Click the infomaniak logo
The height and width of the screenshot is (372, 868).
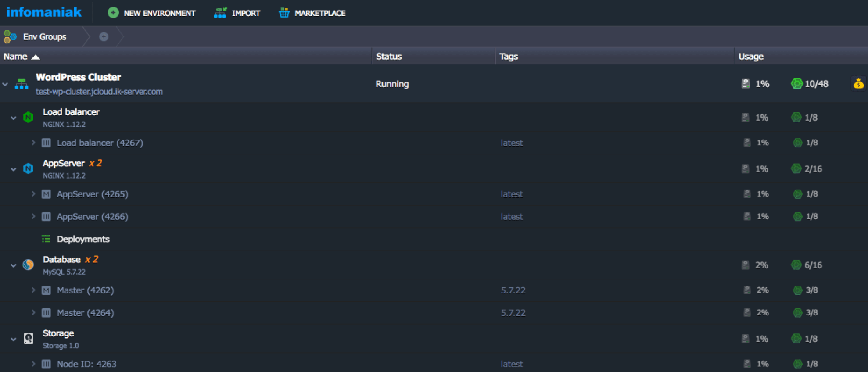(44, 12)
